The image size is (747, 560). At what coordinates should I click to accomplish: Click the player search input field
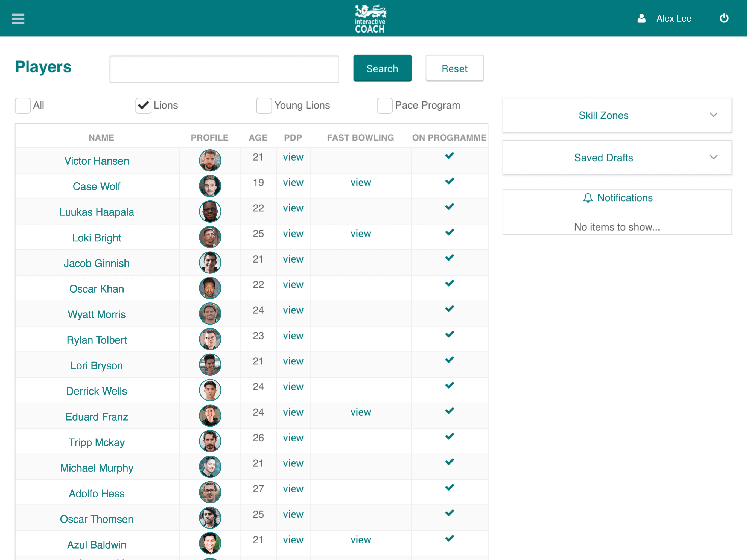[224, 69]
